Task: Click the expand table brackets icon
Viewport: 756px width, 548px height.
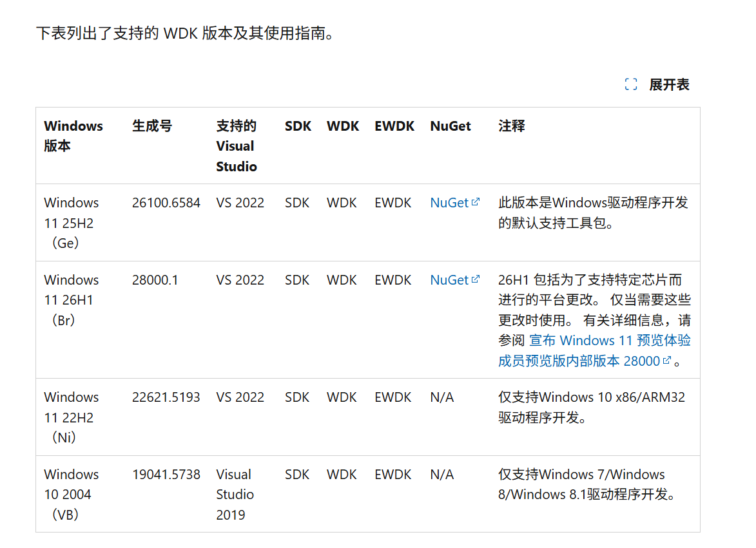Action: tap(630, 85)
